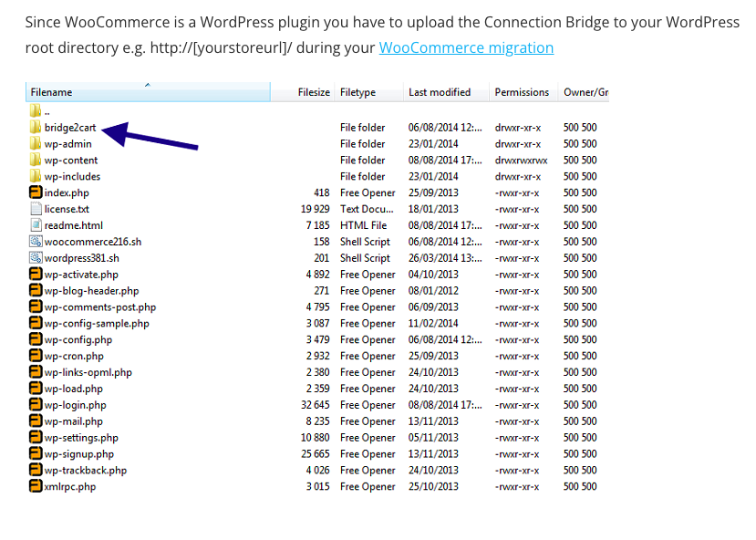Select the wp-admin folder name
This screenshot has height=540, width=756.
(x=68, y=144)
